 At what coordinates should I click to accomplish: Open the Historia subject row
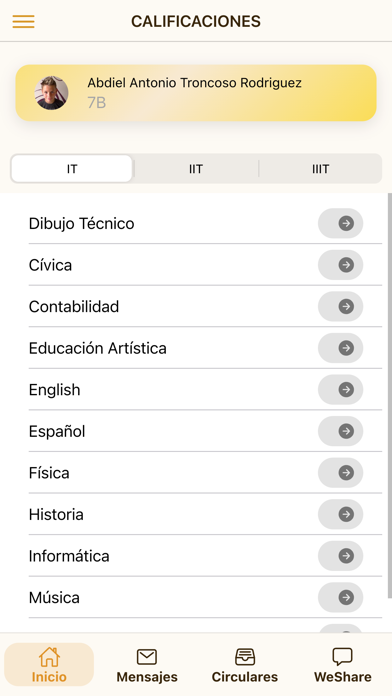[x=205, y=514]
